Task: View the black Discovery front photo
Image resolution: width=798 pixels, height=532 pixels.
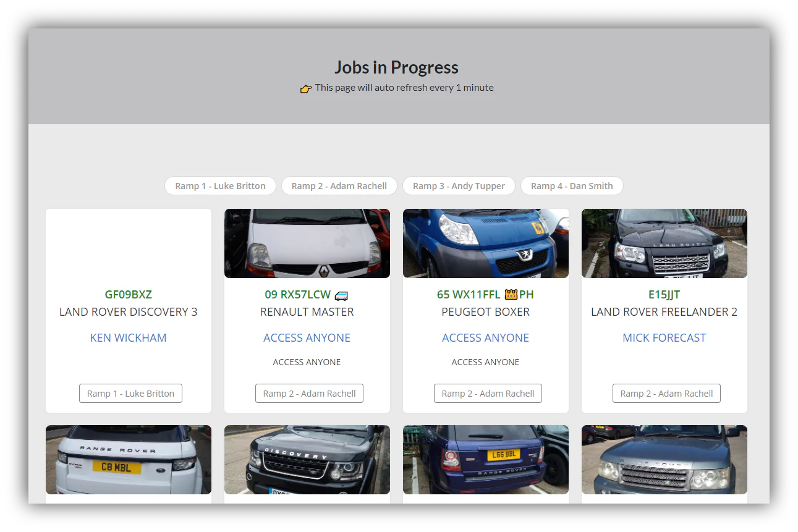Action: coord(307,460)
